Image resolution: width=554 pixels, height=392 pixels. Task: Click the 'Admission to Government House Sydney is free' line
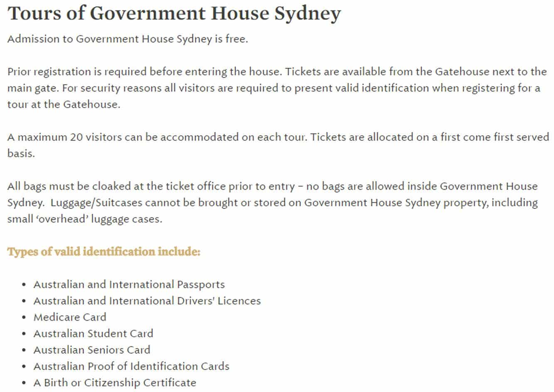coord(128,39)
